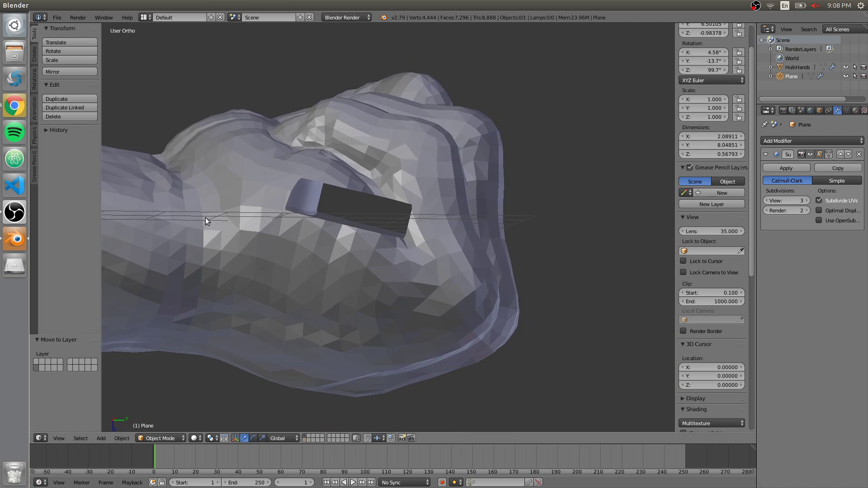
Task: Open the Add Modifier dropdown
Action: point(811,141)
